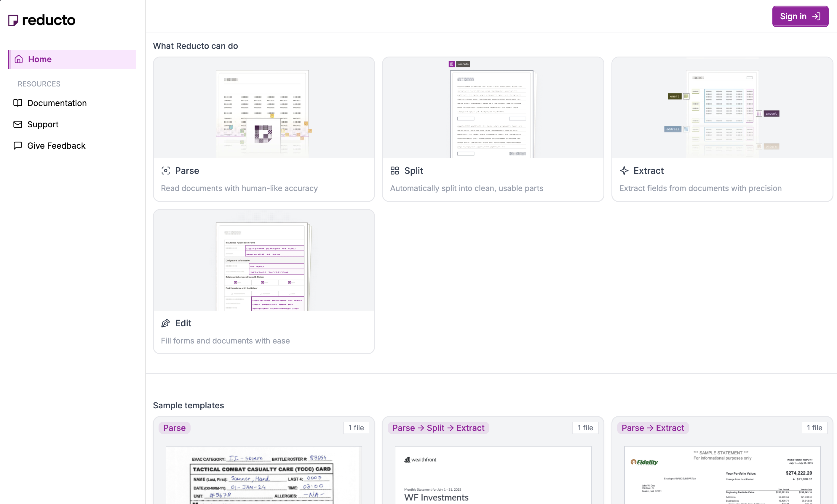Open the Documentation link in sidebar
The height and width of the screenshot is (504, 837).
(57, 103)
